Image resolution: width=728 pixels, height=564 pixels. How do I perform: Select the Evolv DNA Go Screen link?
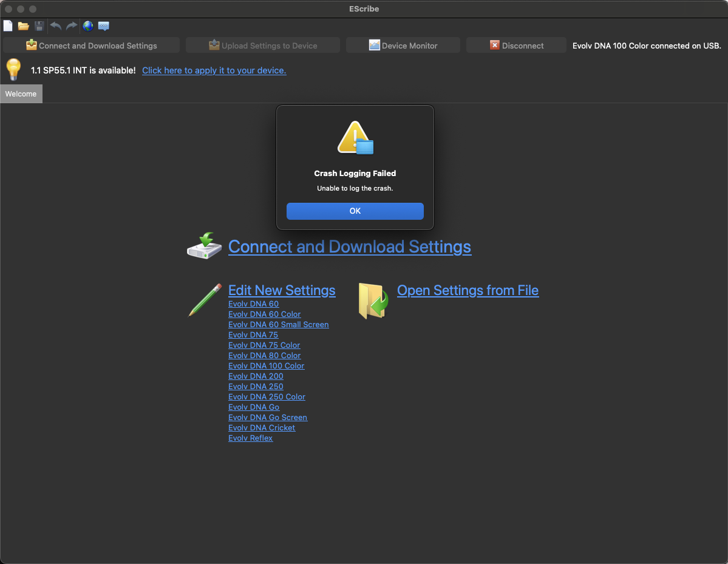click(x=268, y=417)
